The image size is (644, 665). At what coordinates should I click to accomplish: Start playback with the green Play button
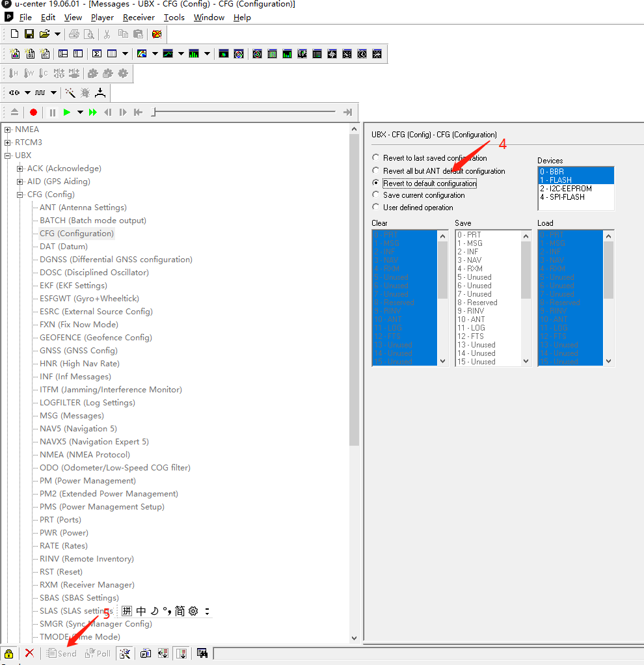pyautogui.click(x=66, y=113)
